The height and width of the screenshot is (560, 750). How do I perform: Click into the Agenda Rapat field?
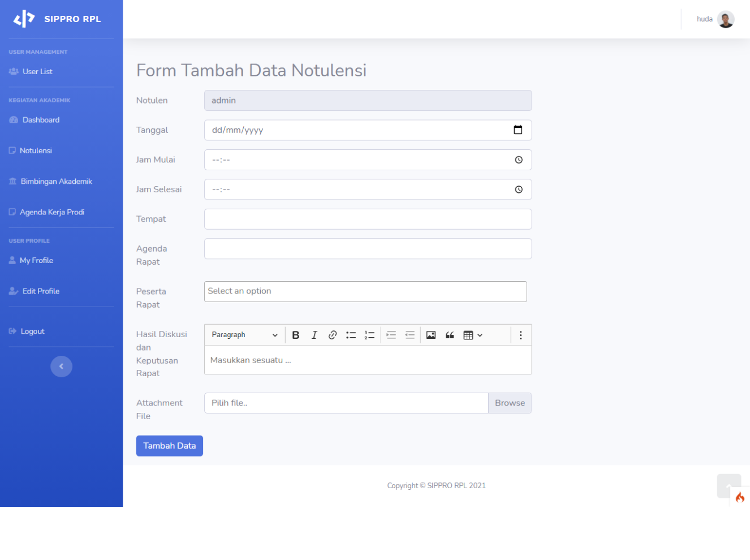click(368, 249)
